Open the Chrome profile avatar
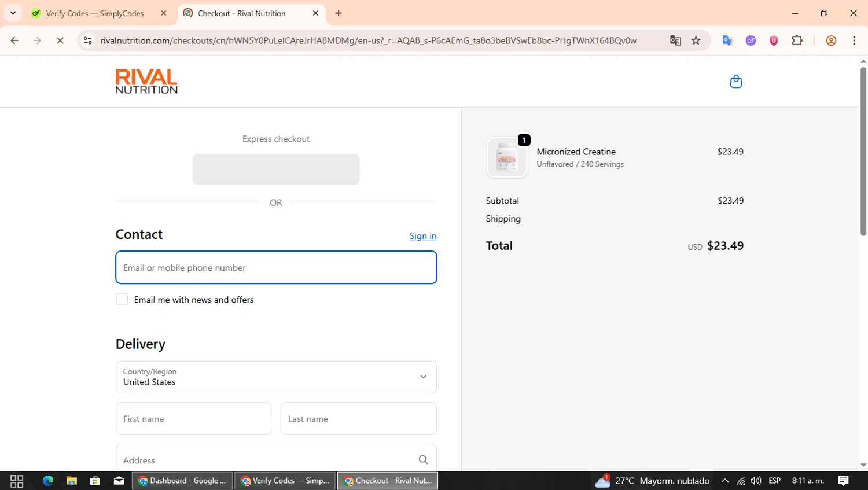The image size is (868, 490). coord(831,40)
